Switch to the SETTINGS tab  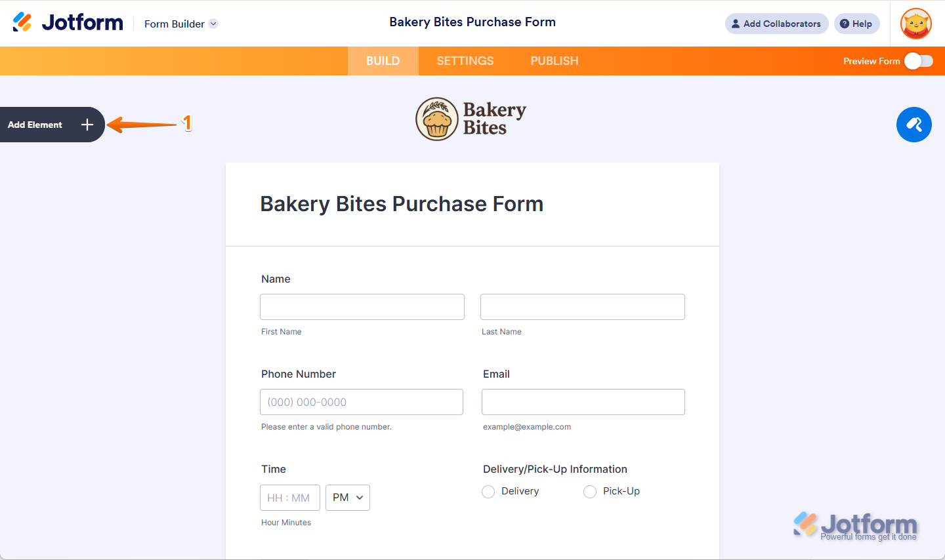tap(465, 61)
